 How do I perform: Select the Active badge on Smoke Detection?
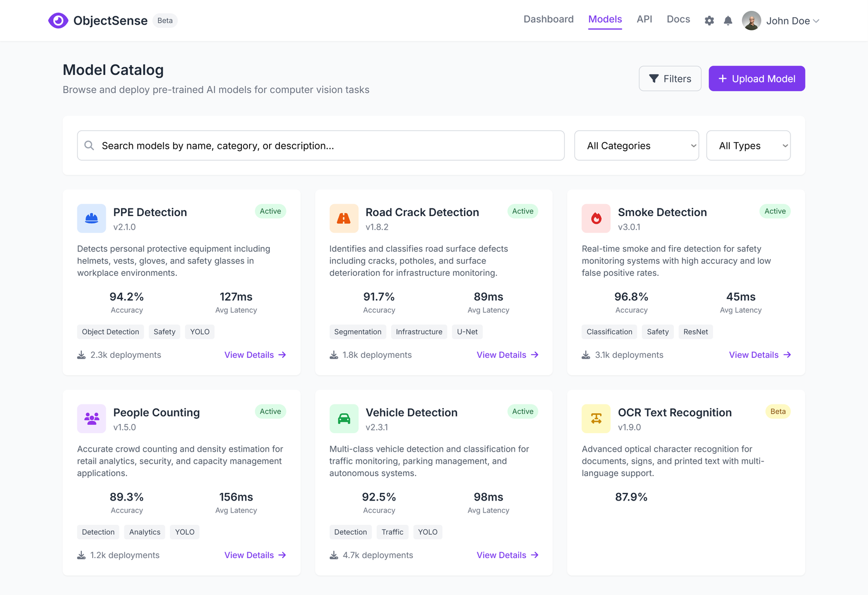pyautogui.click(x=775, y=211)
